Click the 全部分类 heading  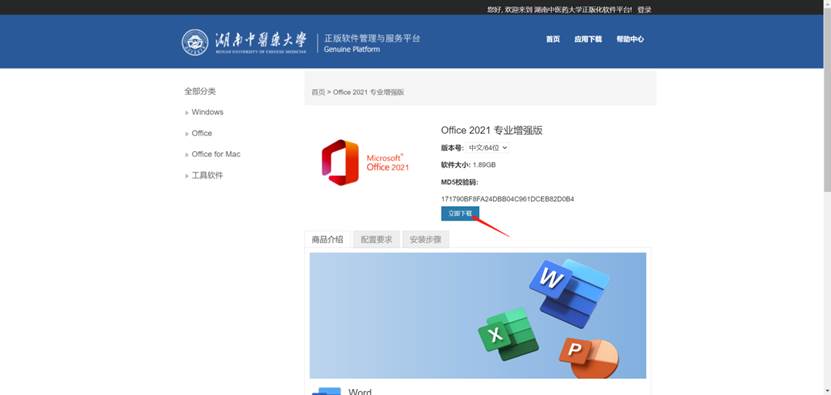click(x=200, y=91)
